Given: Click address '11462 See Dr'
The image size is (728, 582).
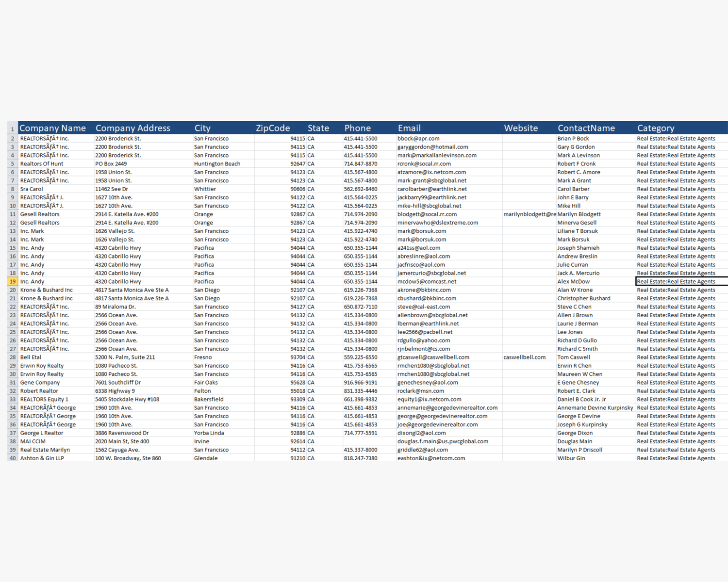Looking at the screenshot, I should pos(143,189).
